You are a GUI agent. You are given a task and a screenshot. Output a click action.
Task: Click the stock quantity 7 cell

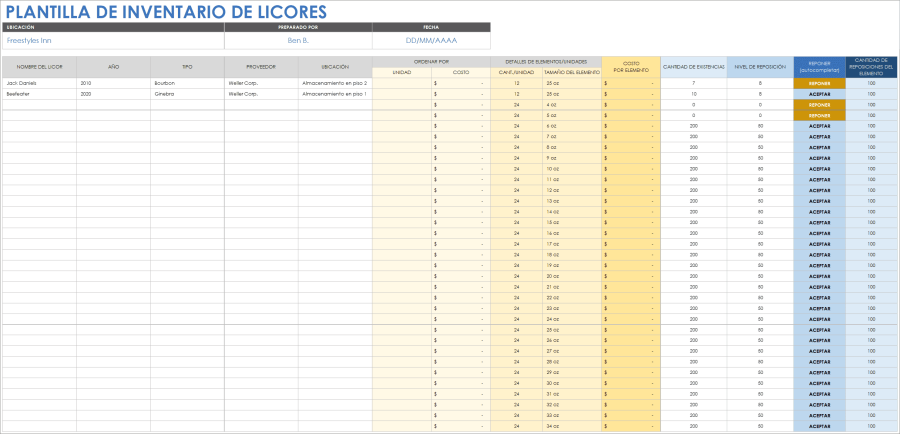[x=694, y=83]
